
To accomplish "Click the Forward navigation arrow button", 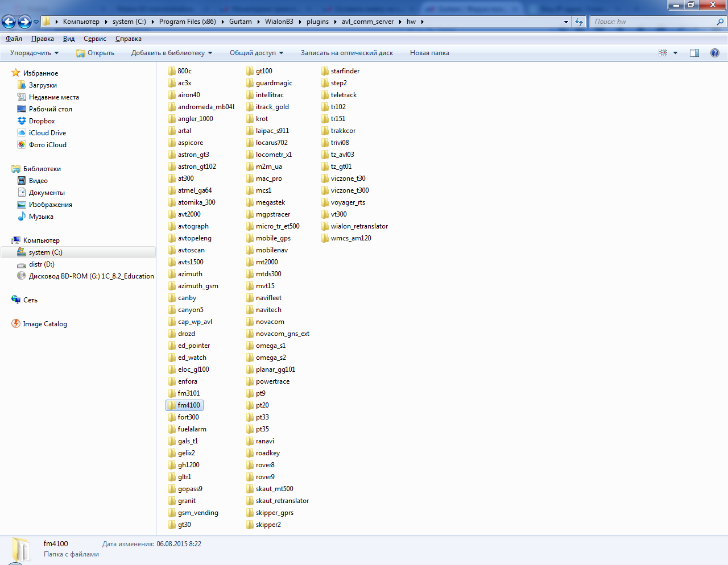I will [x=24, y=22].
